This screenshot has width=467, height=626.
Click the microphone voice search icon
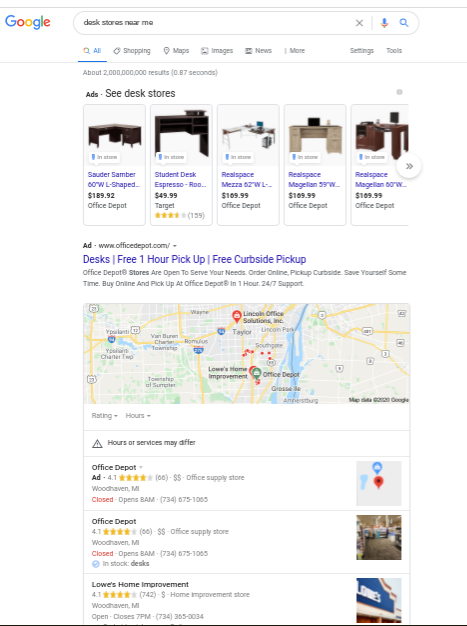[384, 23]
